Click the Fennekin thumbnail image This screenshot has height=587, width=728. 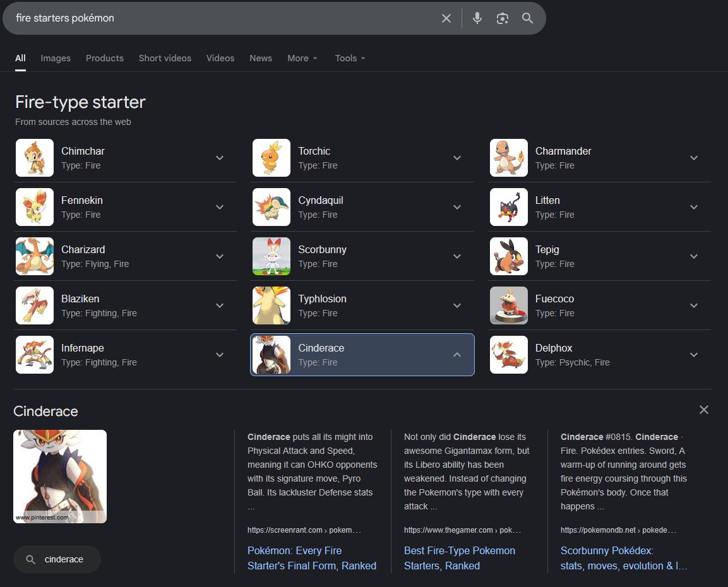coord(35,207)
